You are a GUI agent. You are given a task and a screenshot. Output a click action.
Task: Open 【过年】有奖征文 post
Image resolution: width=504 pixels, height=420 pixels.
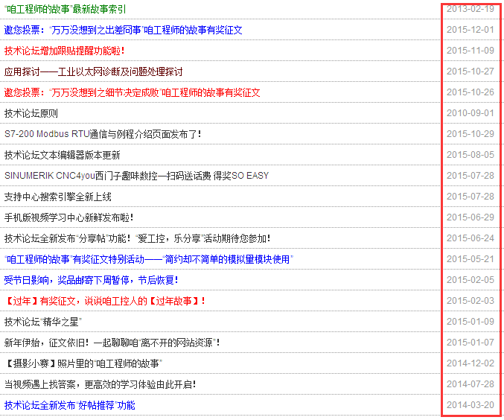coord(105,301)
